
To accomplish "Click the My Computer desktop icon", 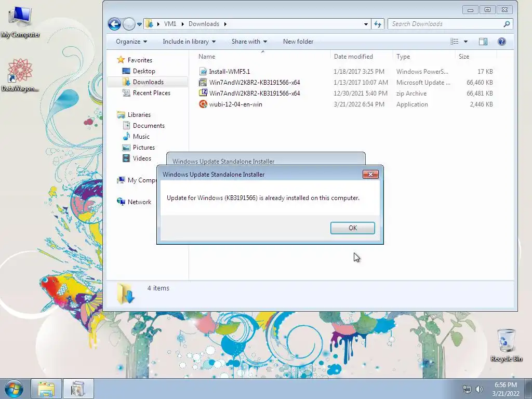I will (x=20, y=21).
